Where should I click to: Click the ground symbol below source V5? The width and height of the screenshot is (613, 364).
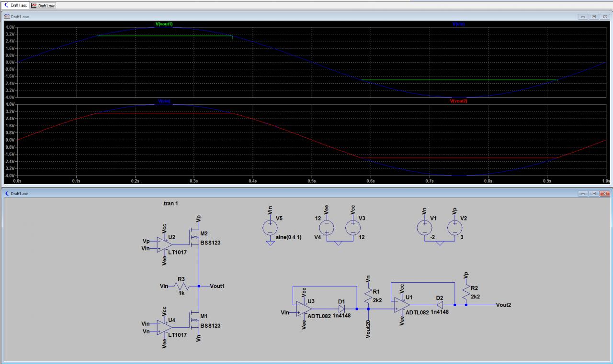(x=270, y=243)
